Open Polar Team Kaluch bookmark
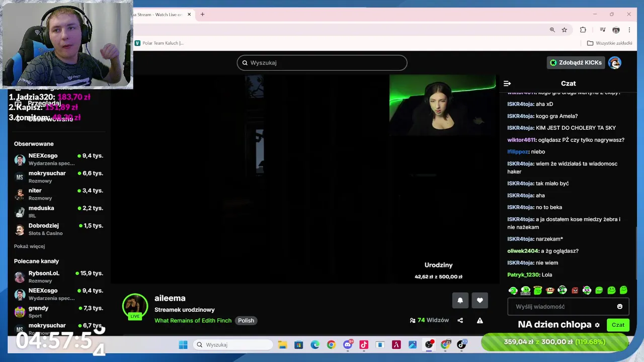The width and height of the screenshot is (644, 362). coord(159,43)
